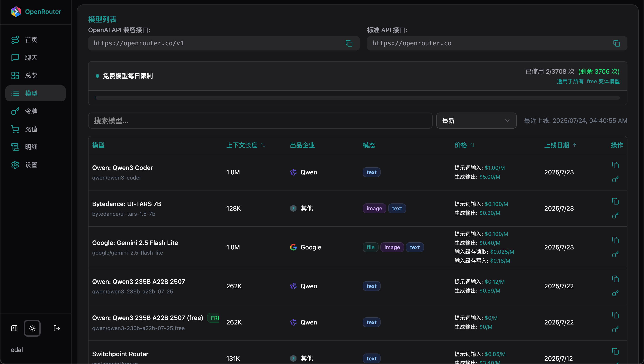This screenshot has height=364, width=644.
Task: Click the text tag in Qwen3 Coder row
Action: [371, 172]
